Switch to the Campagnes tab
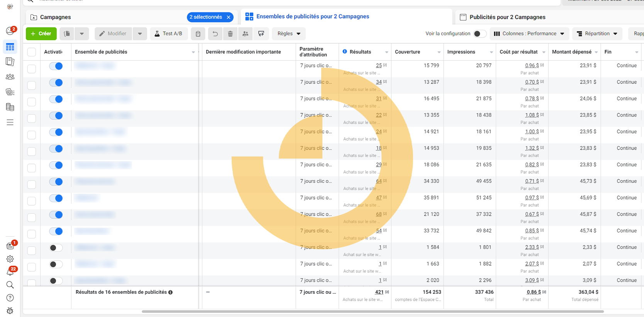This screenshot has width=644, height=317. pyautogui.click(x=56, y=17)
